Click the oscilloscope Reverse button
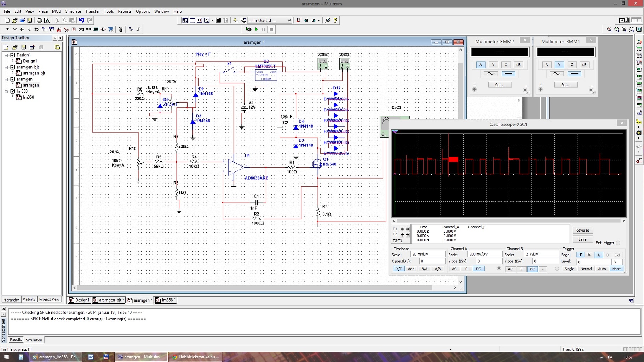Image resolution: width=644 pixels, height=362 pixels. [x=582, y=230]
